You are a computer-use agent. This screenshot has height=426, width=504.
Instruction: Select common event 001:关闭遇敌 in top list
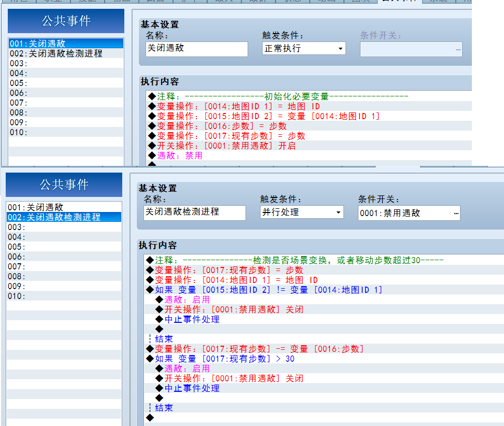[x=66, y=44]
